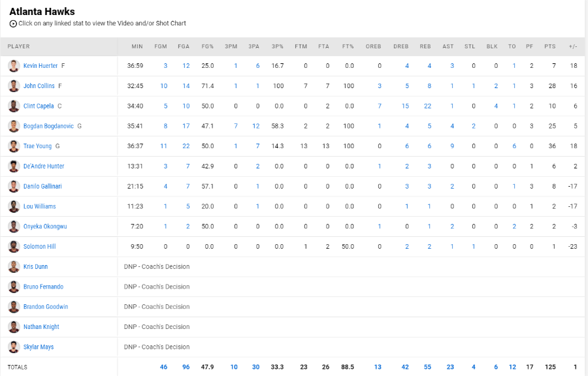Open Danilo Gallinari's player link
This screenshot has width=588, height=376.
tap(42, 187)
